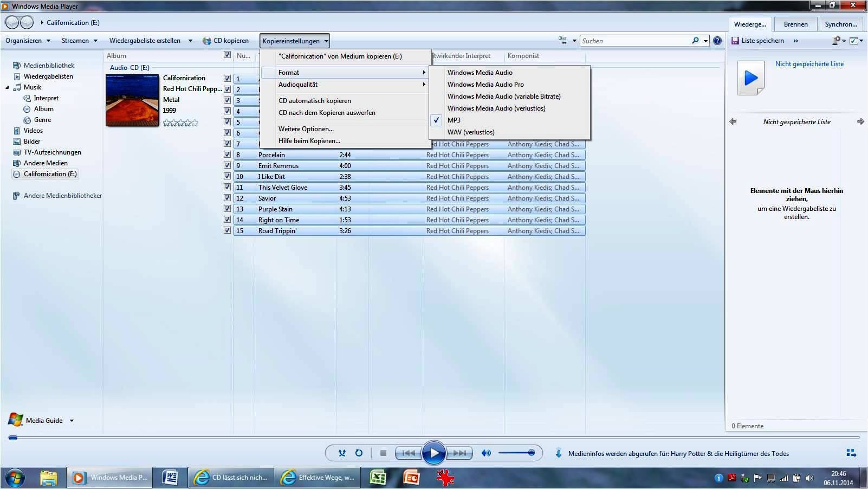
Task: Select the Album category in sidebar
Action: click(38, 109)
